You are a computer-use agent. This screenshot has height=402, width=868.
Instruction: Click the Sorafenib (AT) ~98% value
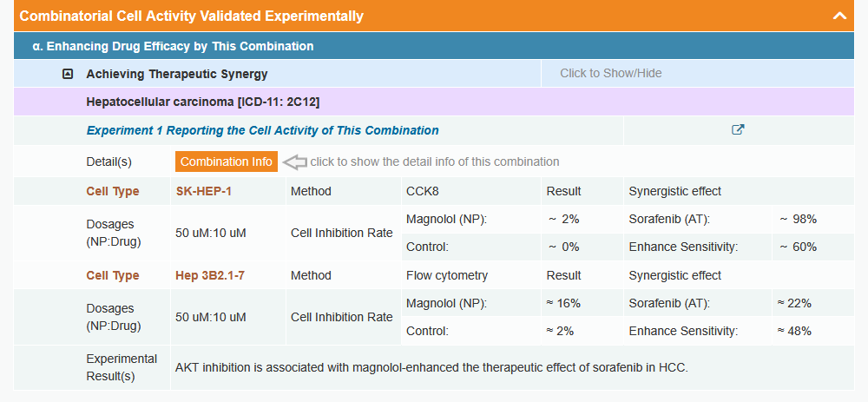click(x=798, y=219)
